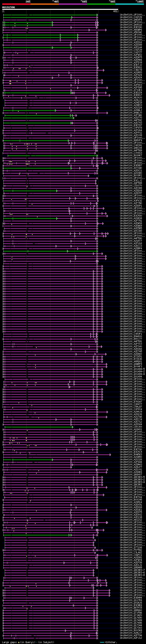This screenshot has height=644, width=146.
Task: Select label UniRef100_Q01484-2
Action: pyautogui.click(x=132, y=372)
